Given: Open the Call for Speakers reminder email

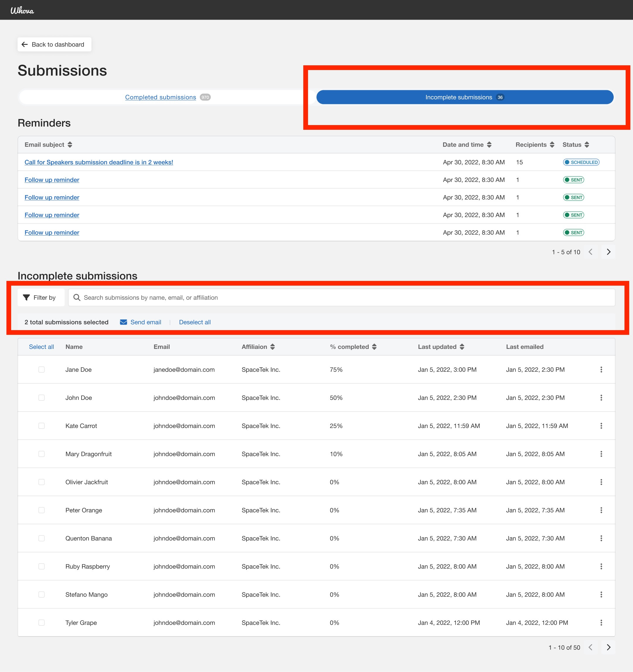Looking at the screenshot, I should coord(98,162).
